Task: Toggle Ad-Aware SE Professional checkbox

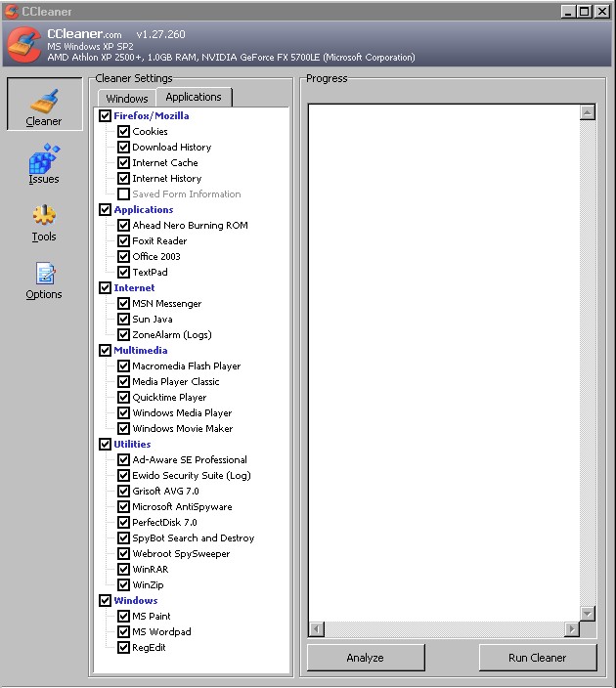Action: 123,460
